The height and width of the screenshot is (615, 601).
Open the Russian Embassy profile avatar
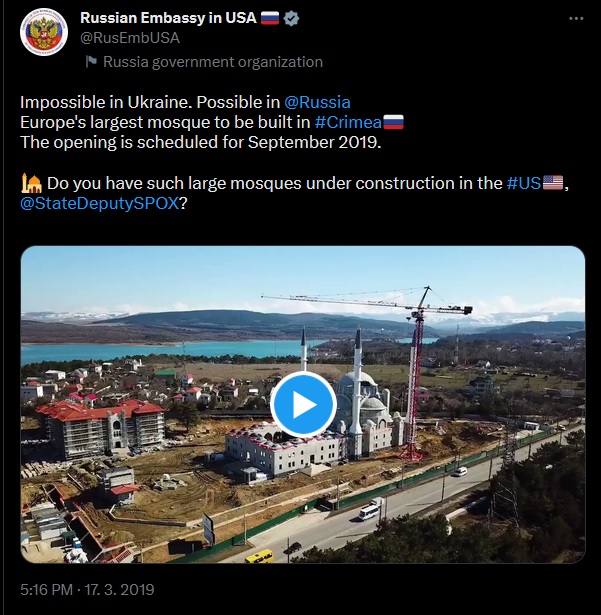[x=44, y=32]
